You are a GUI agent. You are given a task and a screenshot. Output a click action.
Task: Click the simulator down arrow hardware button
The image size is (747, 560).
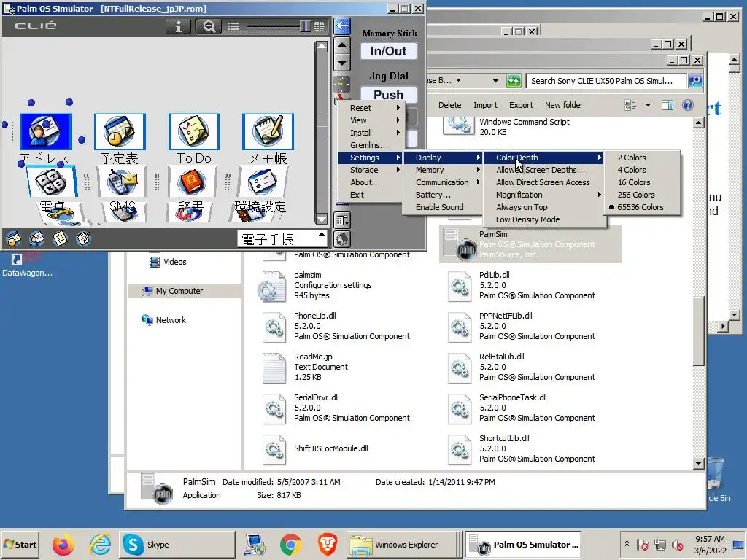[342, 62]
